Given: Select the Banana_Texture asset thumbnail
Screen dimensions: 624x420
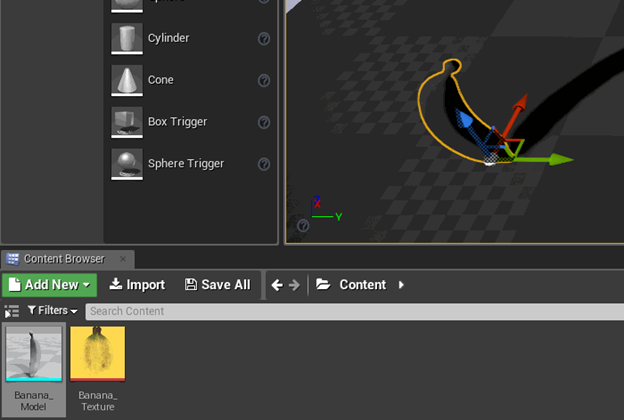Looking at the screenshot, I should point(98,354).
